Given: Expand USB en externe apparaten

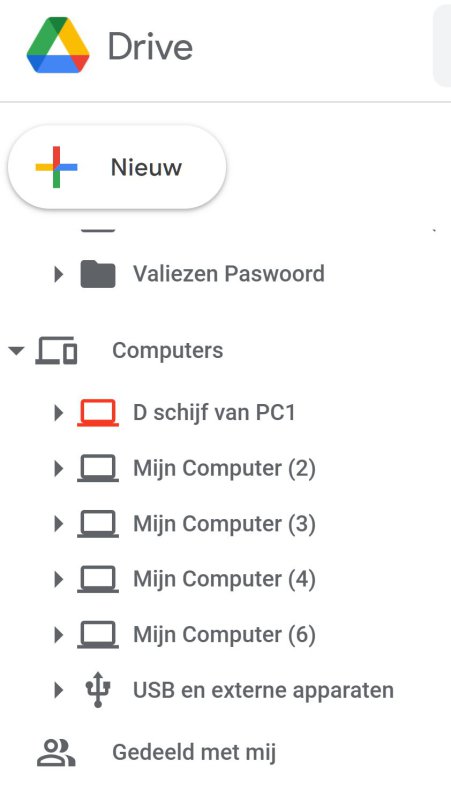Looking at the screenshot, I should tap(59, 690).
